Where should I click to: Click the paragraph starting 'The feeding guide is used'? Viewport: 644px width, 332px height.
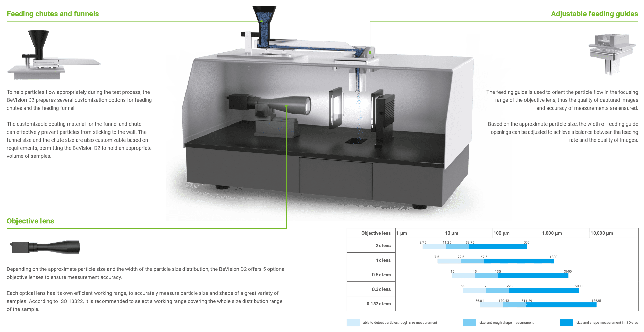point(562,100)
